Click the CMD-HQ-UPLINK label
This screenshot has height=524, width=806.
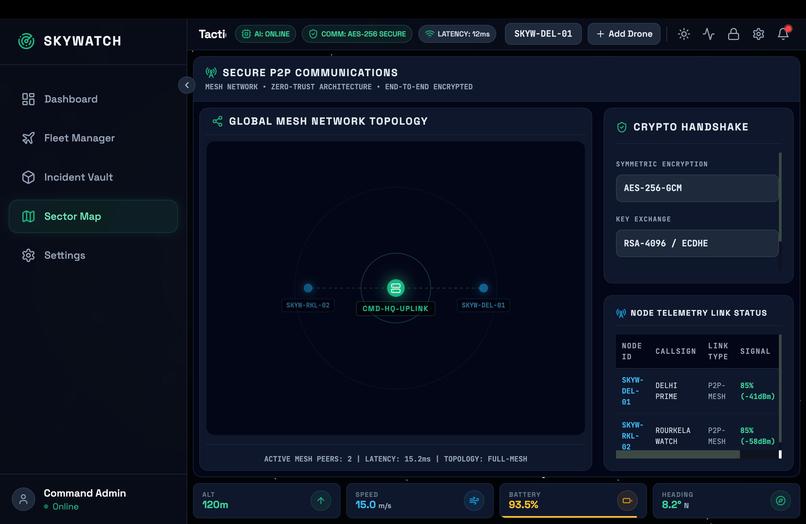[x=395, y=309]
